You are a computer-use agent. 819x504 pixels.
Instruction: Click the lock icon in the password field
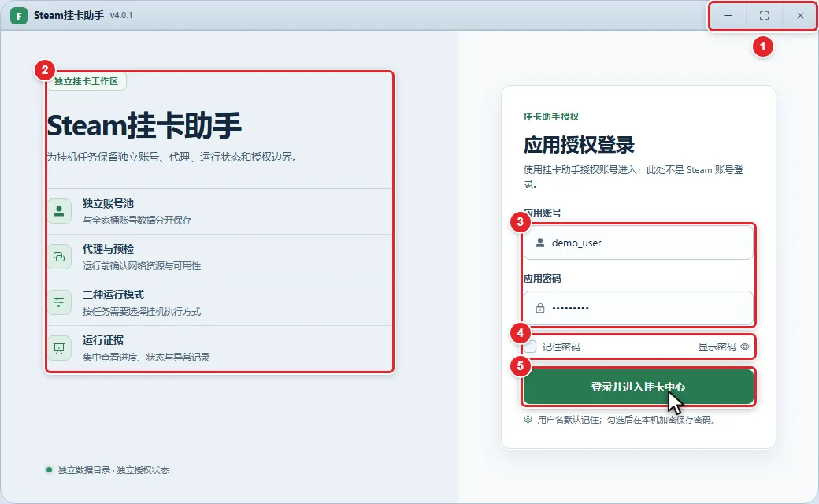coord(540,308)
